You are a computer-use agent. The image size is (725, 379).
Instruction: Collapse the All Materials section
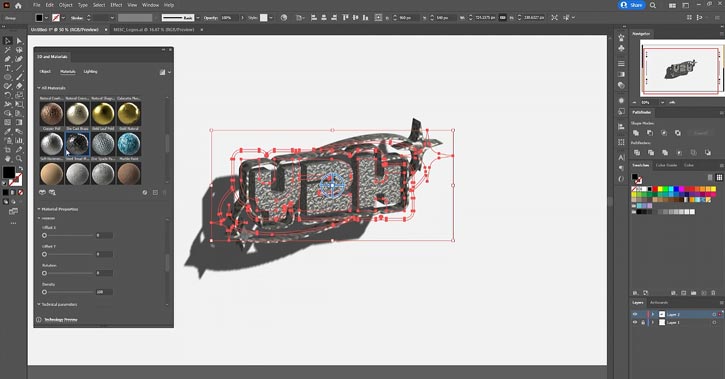click(39, 88)
